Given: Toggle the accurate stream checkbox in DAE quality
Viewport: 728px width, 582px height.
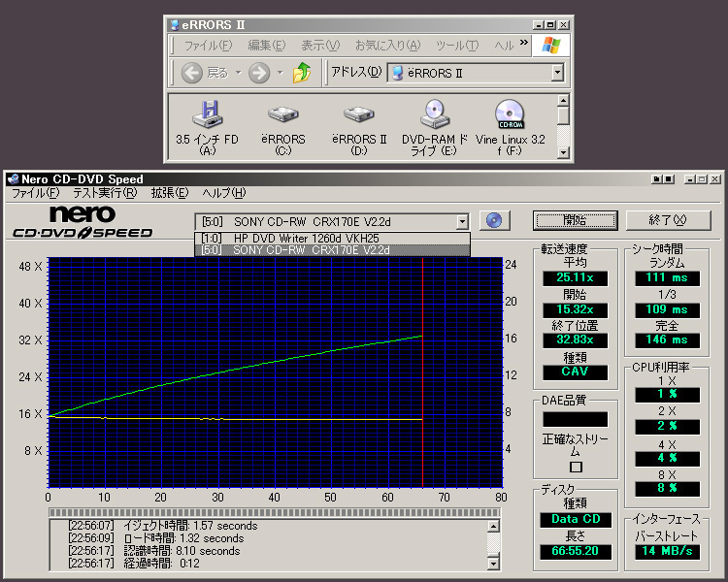Looking at the screenshot, I should (x=576, y=467).
